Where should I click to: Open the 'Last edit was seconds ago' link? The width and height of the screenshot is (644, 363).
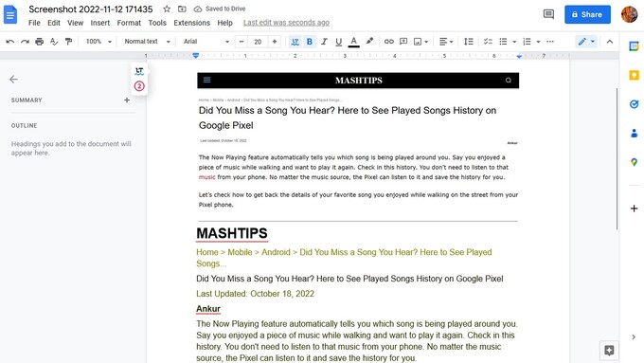pyautogui.click(x=286, y=23)
